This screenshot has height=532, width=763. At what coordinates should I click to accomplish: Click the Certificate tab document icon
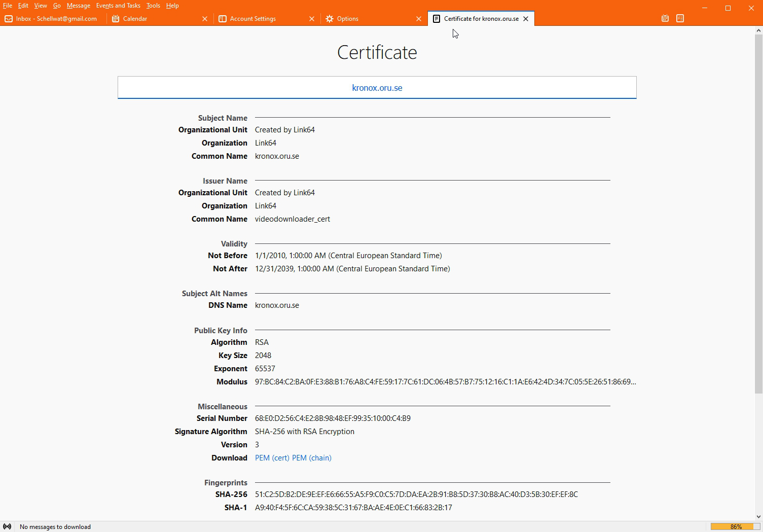pos(437,19)
